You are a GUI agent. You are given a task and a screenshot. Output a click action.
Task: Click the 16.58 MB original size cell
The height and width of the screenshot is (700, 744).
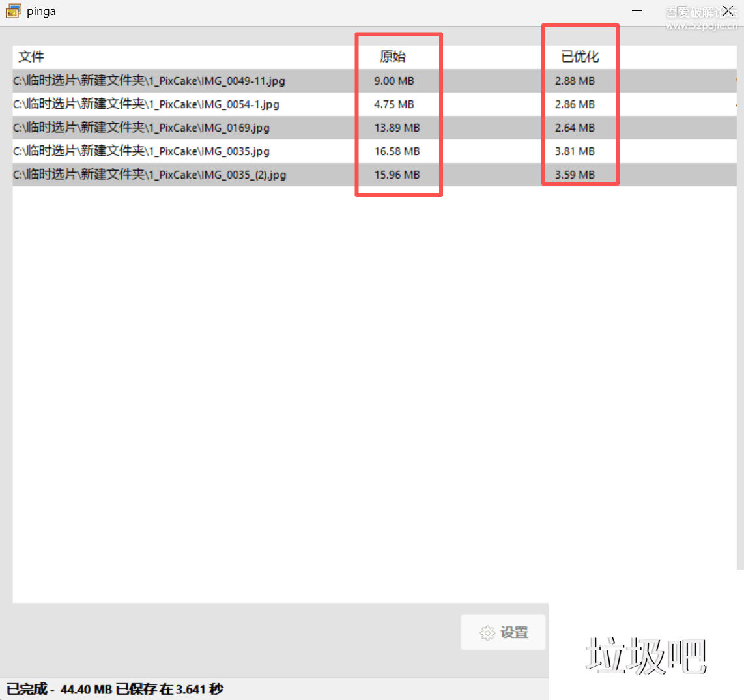[397, 151]
